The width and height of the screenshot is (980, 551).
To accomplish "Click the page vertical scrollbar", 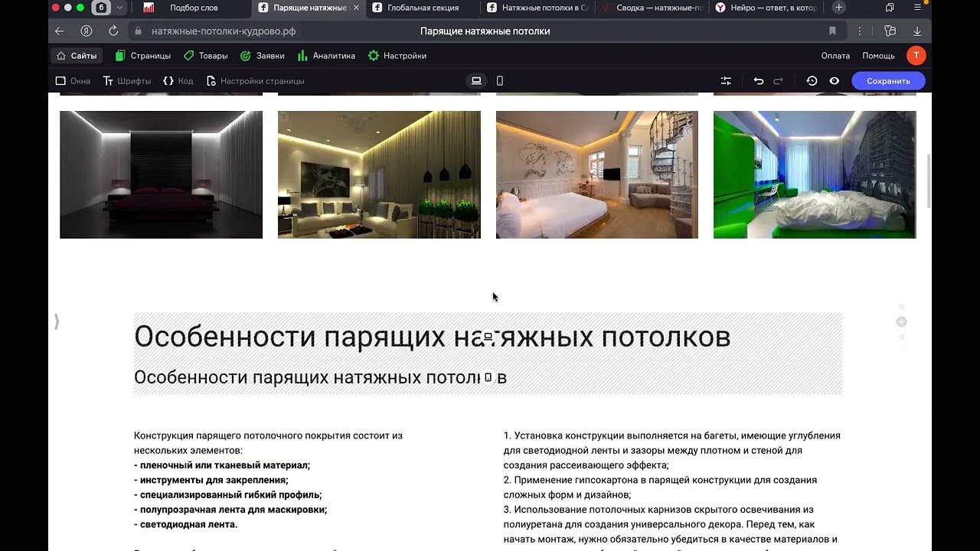I will click(929, 180).
